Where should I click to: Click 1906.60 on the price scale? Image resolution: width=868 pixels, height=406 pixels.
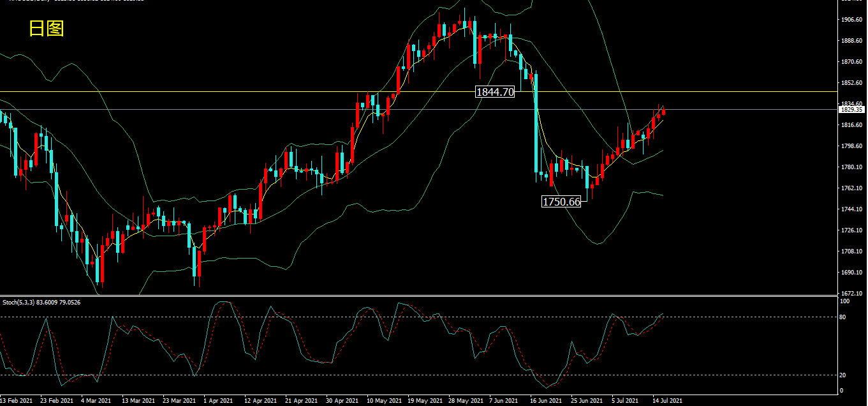click(852, 20)
